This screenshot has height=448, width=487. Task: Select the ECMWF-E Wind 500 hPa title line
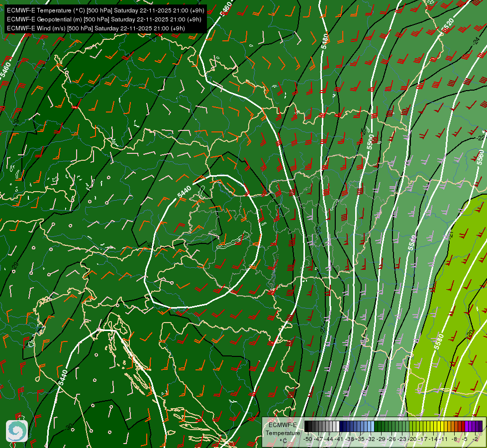tap(96, 28)
